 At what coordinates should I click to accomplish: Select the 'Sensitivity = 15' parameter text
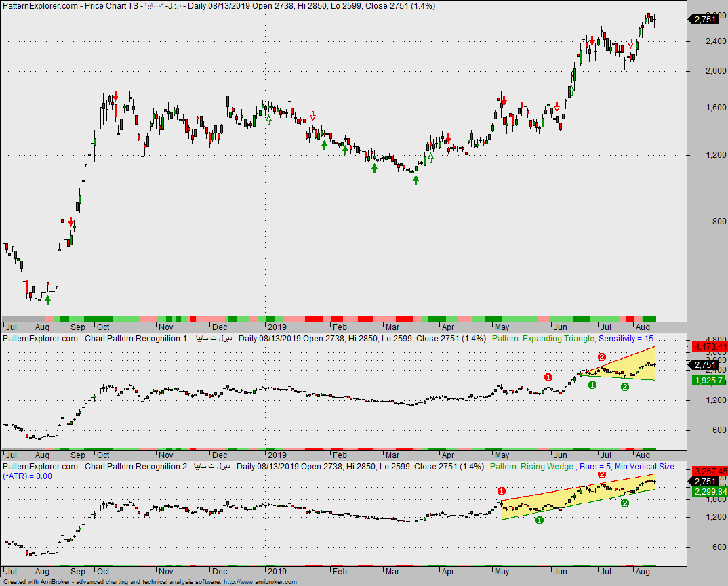pos(626,339)
